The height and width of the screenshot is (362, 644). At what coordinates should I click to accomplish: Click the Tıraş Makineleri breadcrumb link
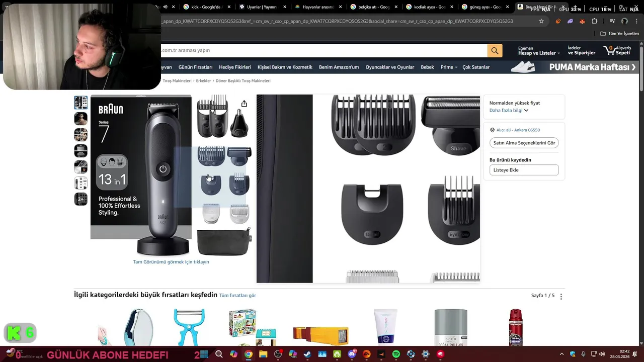coord(177,81)
